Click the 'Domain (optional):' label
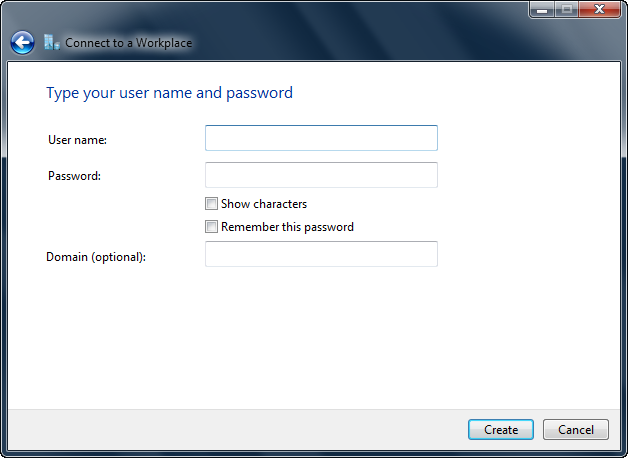This screenshot has height=458, width=628. (x=96, y=257)
